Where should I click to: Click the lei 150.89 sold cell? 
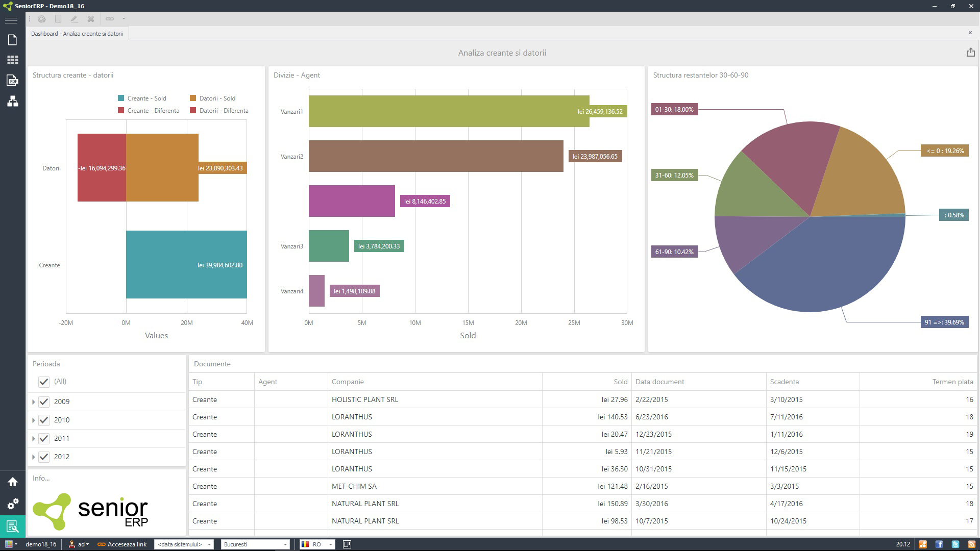587,504
